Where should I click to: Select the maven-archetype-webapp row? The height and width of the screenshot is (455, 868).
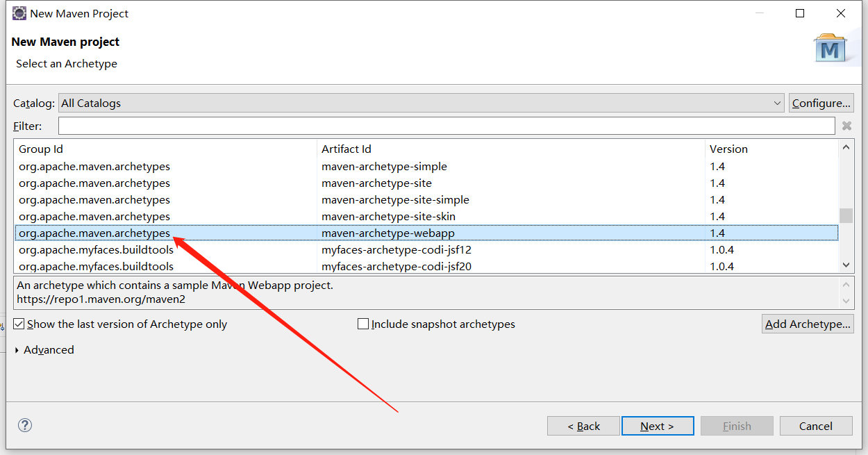pyautogui.click(x=426, y=233)
